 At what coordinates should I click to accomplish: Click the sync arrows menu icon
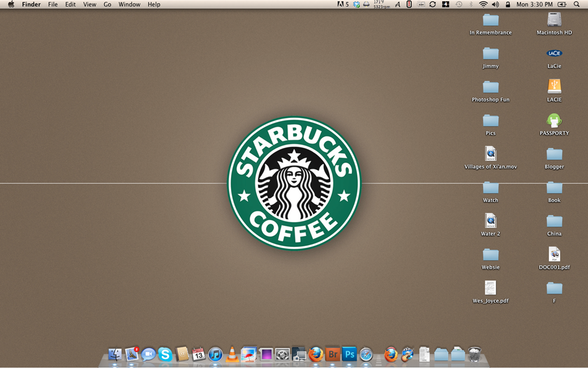(x=433, y=5)
